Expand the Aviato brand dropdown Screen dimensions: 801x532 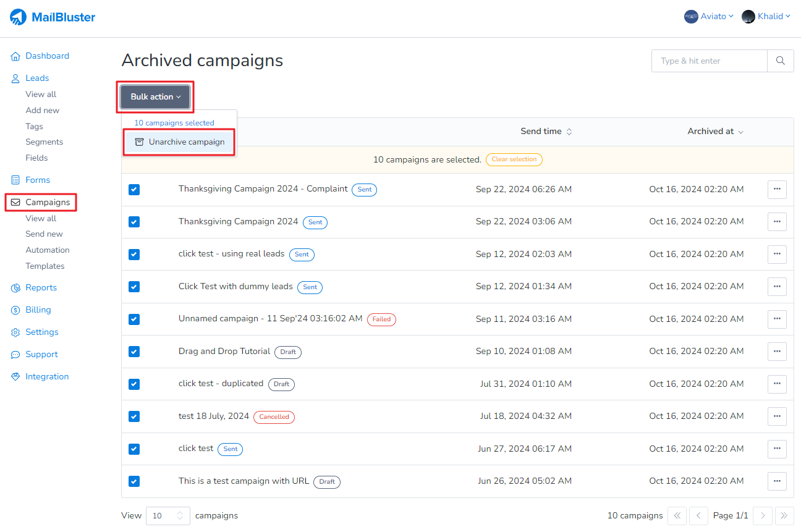pos(709,17)
